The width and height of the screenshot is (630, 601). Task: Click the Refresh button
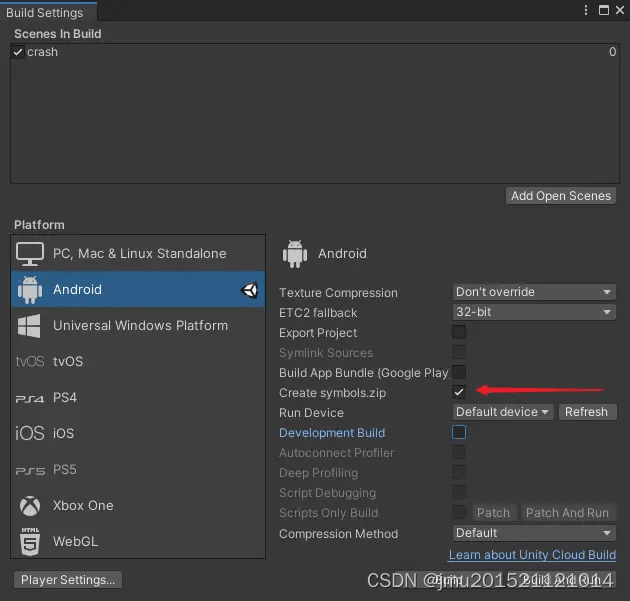tap(587, 412)
